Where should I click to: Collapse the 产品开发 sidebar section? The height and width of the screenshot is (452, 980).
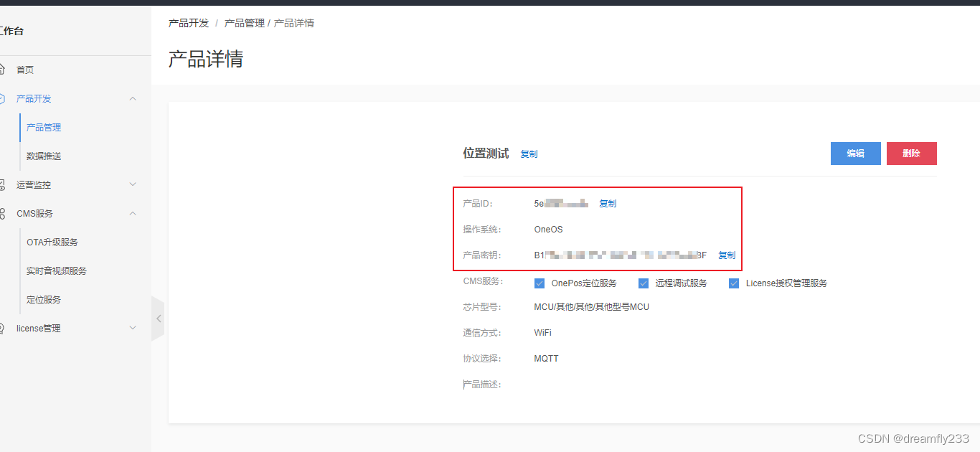[132, 98]
